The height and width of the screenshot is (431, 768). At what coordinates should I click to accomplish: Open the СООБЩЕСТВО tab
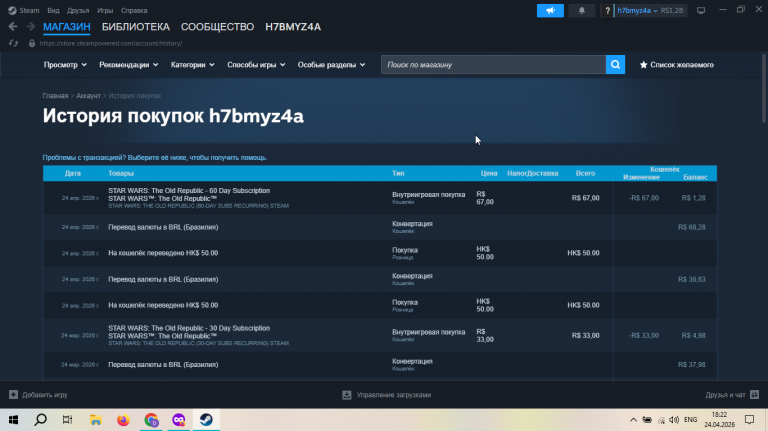217,27
